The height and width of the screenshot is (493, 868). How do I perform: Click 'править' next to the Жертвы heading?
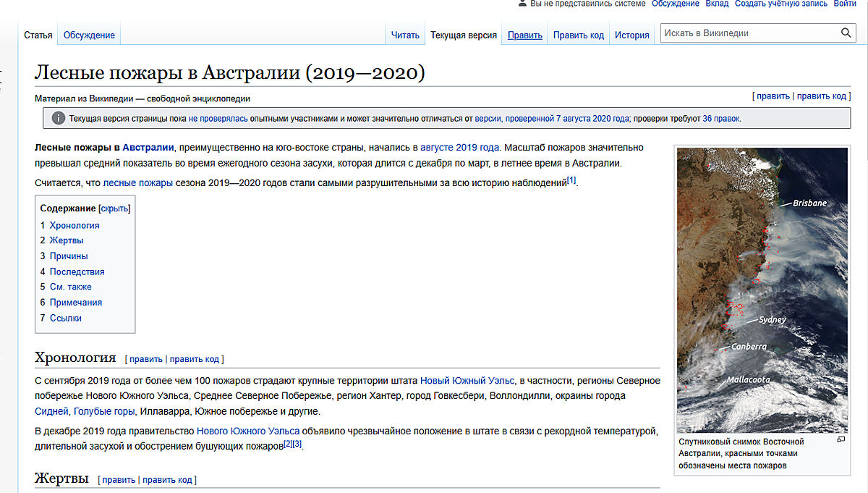click(x=119, y=479)
